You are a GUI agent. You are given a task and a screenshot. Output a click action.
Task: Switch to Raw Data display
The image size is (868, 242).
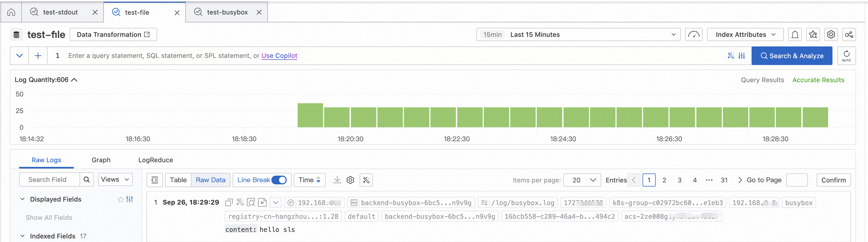(x=211, y=180)
